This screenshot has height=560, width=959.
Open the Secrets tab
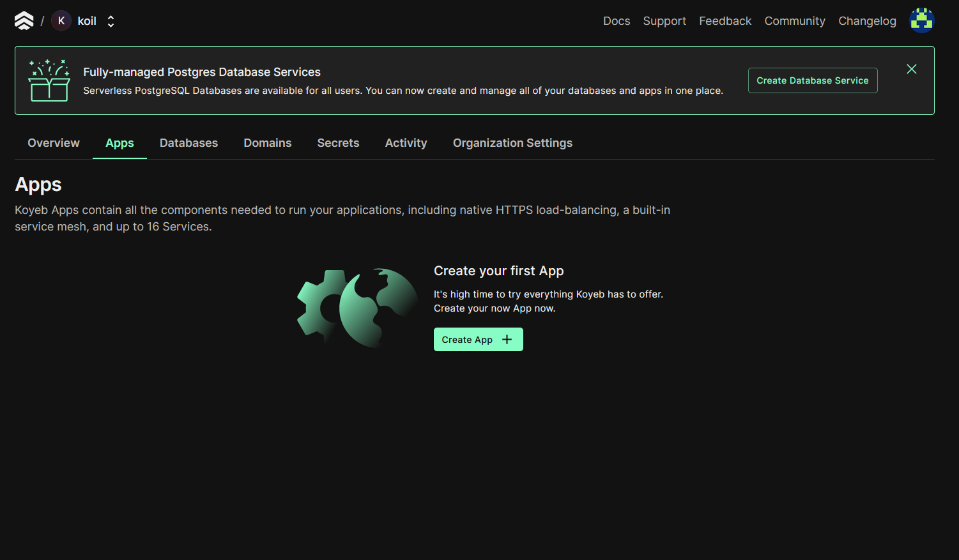click(x=338, y=143)
